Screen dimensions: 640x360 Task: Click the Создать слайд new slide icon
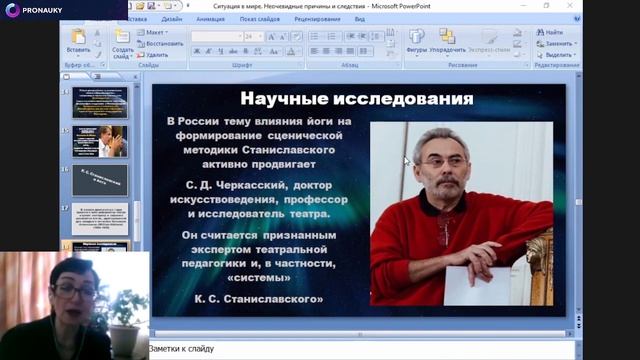122,36
